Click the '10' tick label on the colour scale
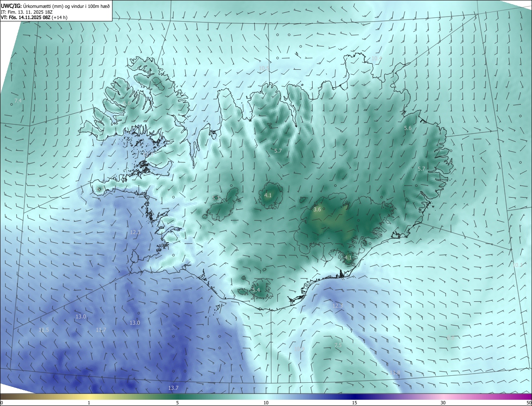The height and width of the screenshot is (406, 532). coord(266,403)
